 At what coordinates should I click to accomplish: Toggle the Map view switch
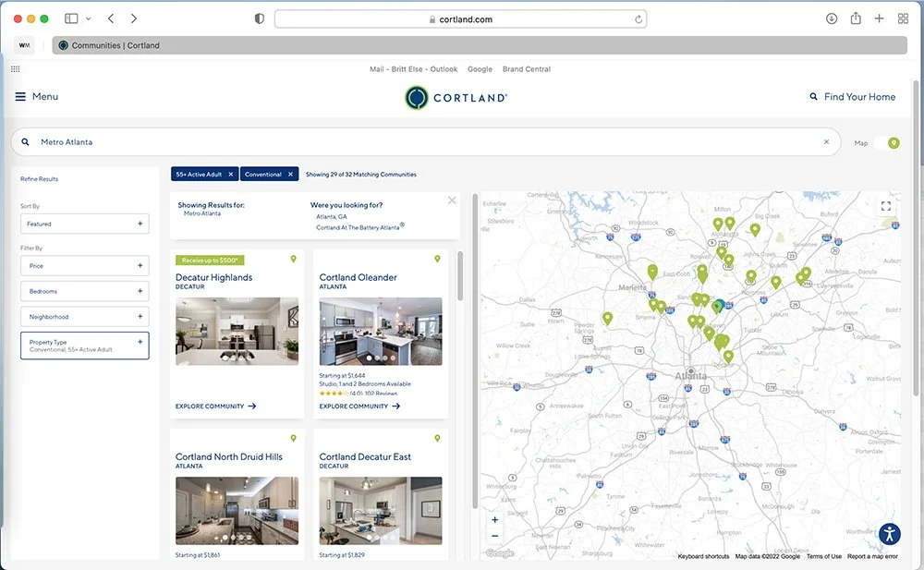887,143
